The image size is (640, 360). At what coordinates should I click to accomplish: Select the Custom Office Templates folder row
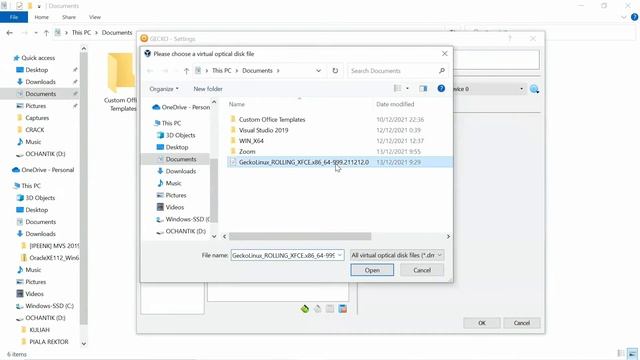click(339, 120)
